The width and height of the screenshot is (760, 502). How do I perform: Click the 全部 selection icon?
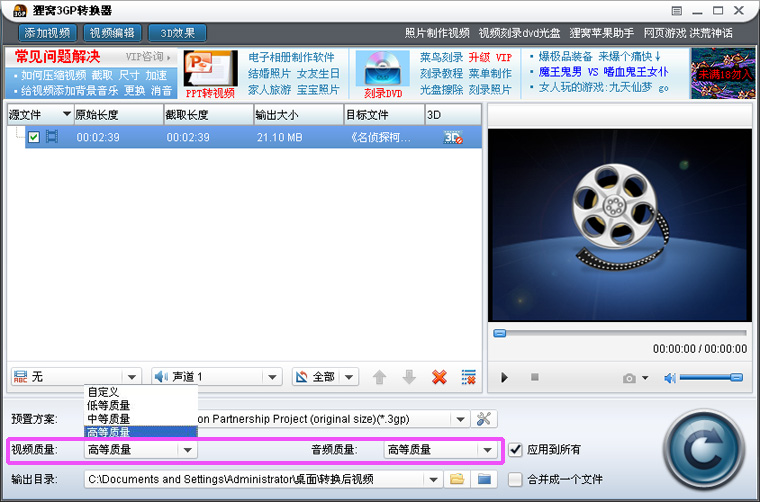pyautogui.click(x=301, y=376)
